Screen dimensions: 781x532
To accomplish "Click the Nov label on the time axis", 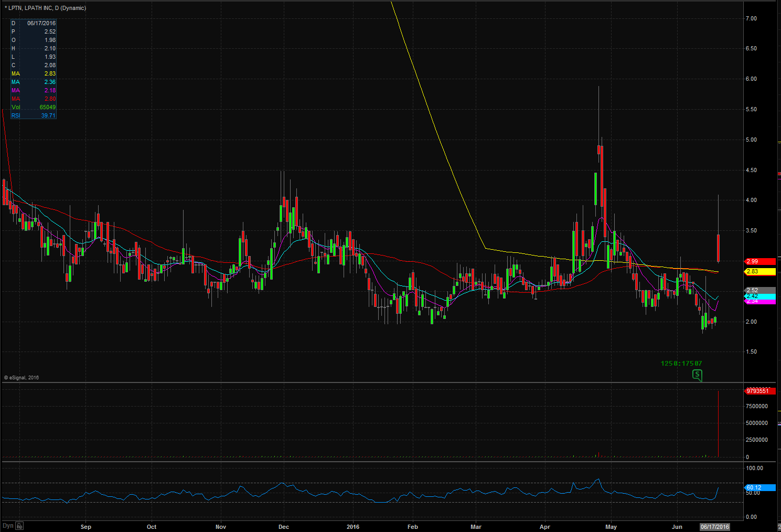I will (x=221, y=527).
